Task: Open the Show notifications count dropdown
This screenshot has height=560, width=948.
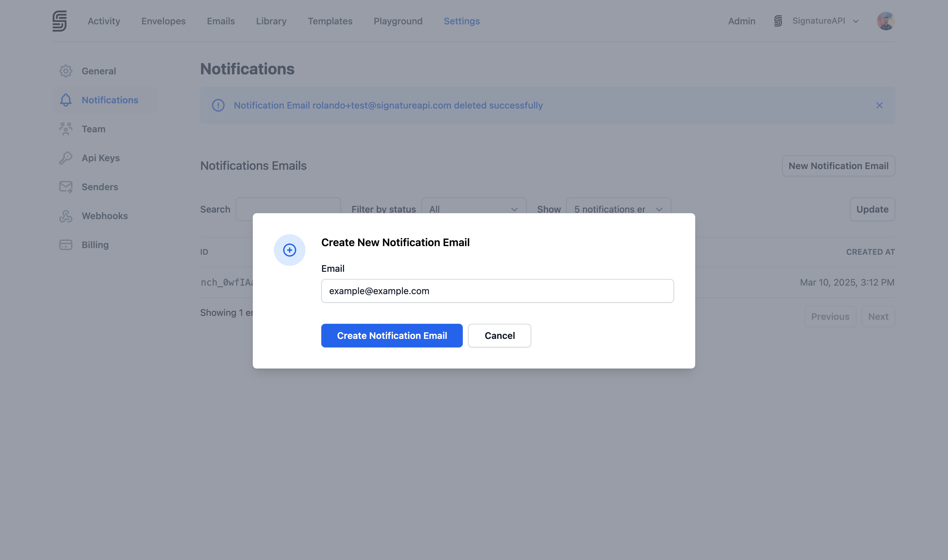Action: pos(618,209)
